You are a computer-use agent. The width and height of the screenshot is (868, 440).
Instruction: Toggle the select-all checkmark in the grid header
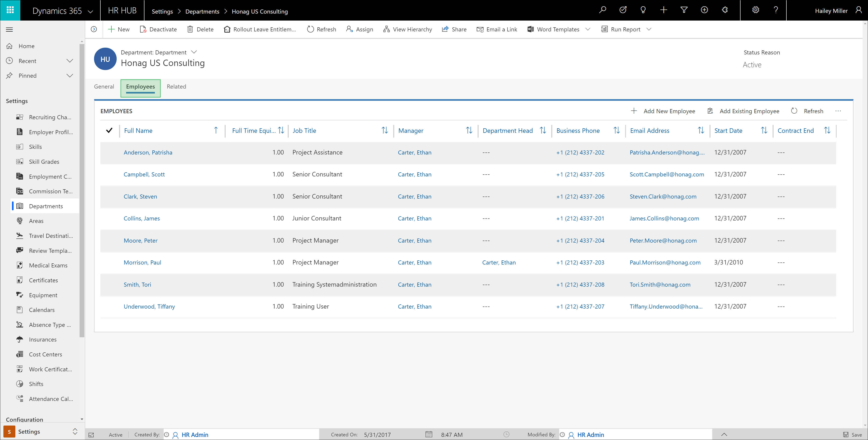tap(109, 131)
